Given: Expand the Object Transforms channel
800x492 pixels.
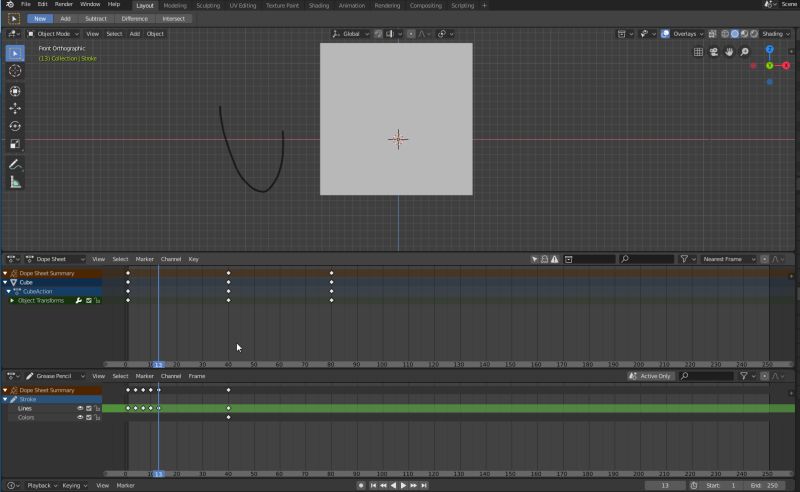Looking at the screenshot, I should [x=12, y=301].
